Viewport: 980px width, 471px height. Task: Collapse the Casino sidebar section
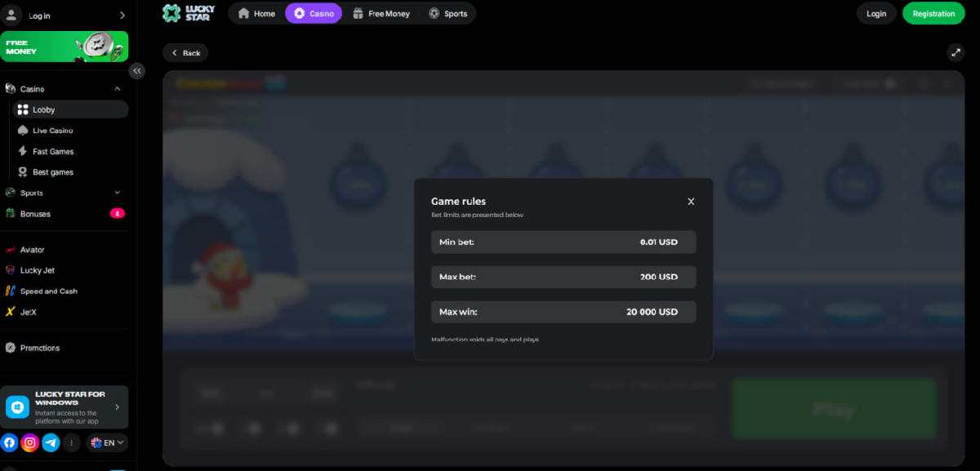[x=117, y=89]
